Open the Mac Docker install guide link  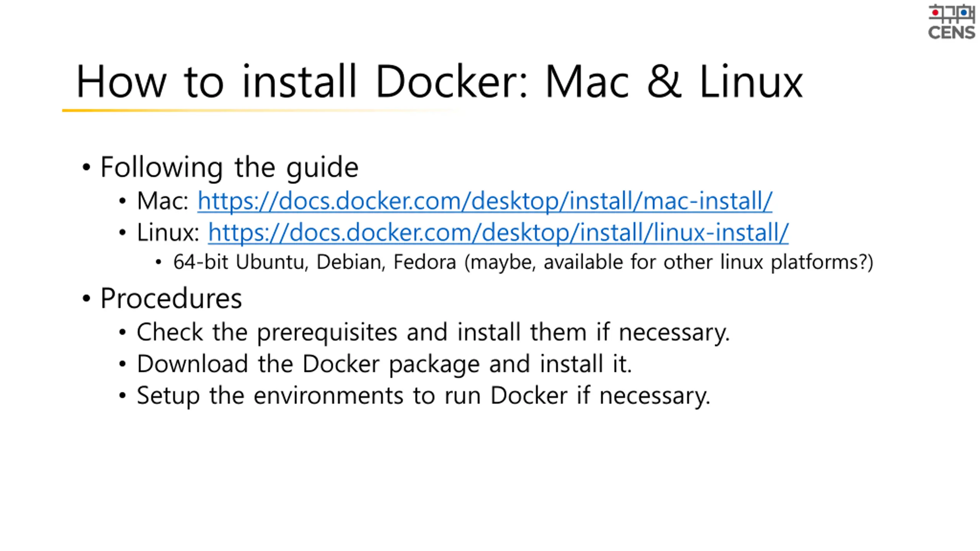(485, 201)
